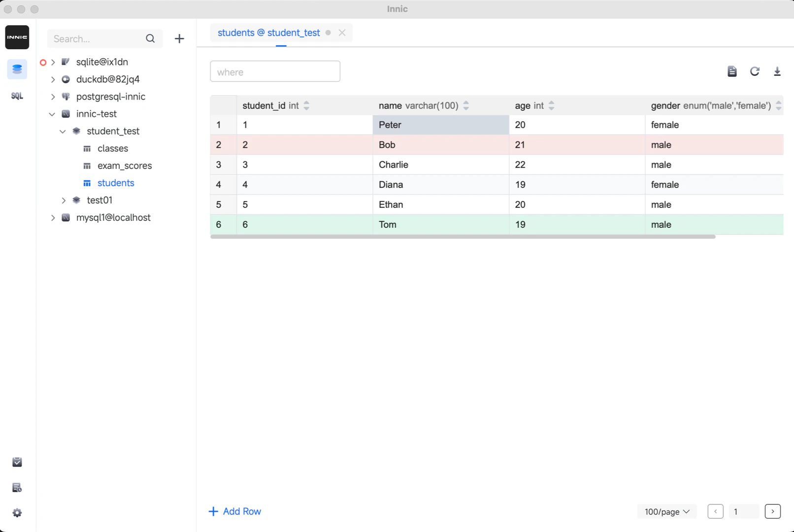Refresh the students table data
Screen dimensions: 794x532
pos(755,71)
